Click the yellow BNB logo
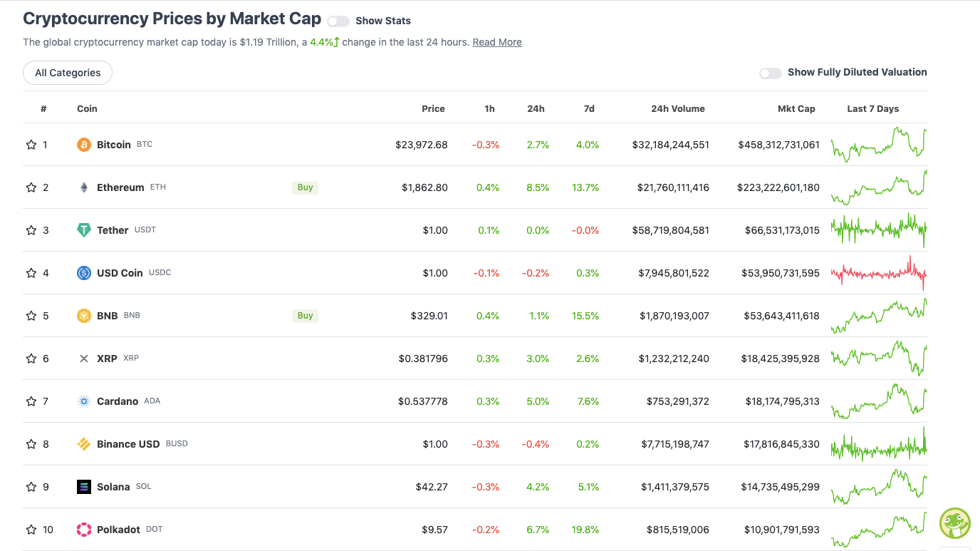The height and width of the screenshot is (551, 980). point(84,316)
